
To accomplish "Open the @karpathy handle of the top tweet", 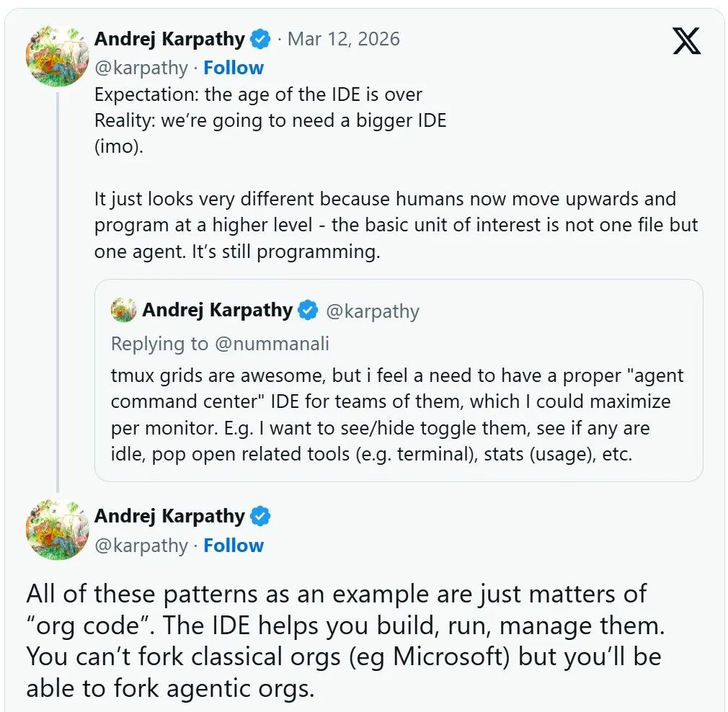I will click(142, 67).
